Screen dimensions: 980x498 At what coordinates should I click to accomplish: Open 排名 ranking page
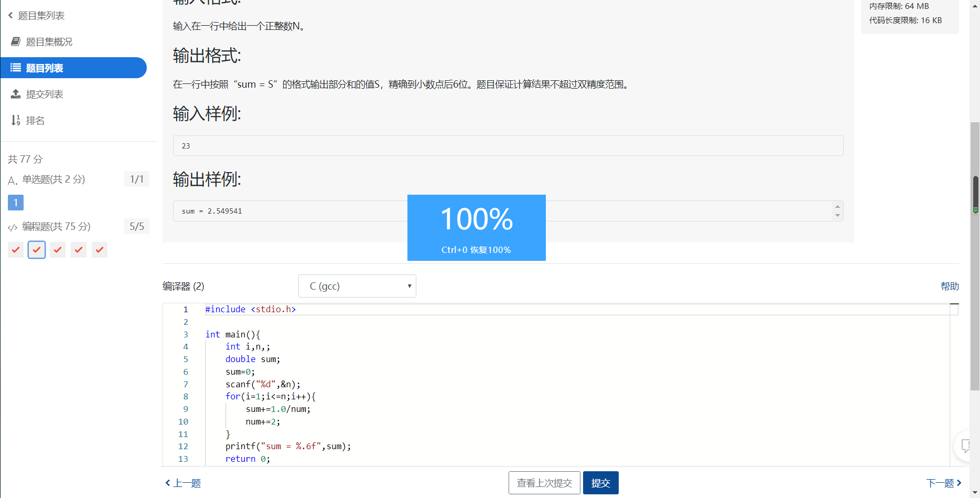point(35,121)
